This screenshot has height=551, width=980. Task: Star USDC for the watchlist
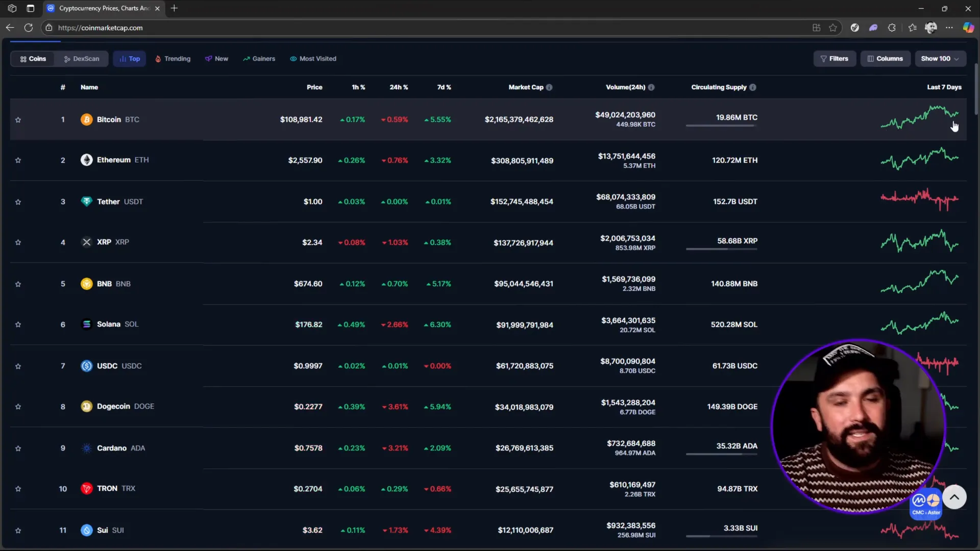point(18,366)
